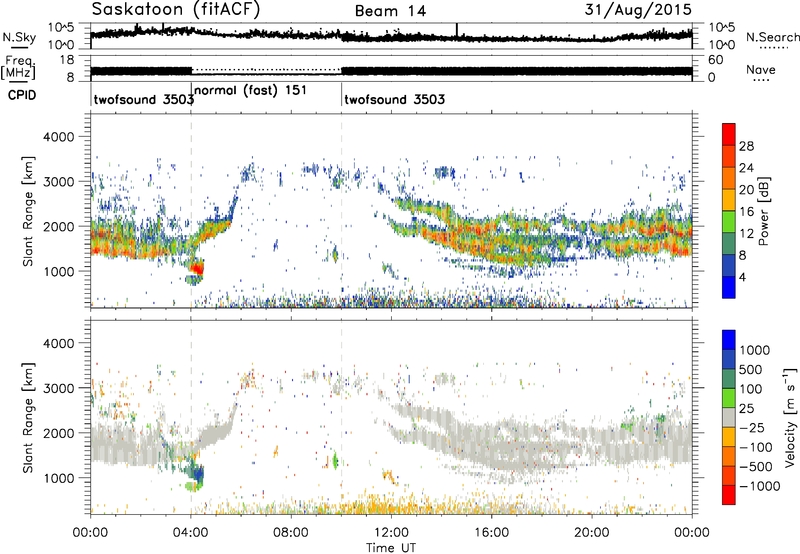
Task: Click the "3000" range tick of power panel
Action: [61, 182]
